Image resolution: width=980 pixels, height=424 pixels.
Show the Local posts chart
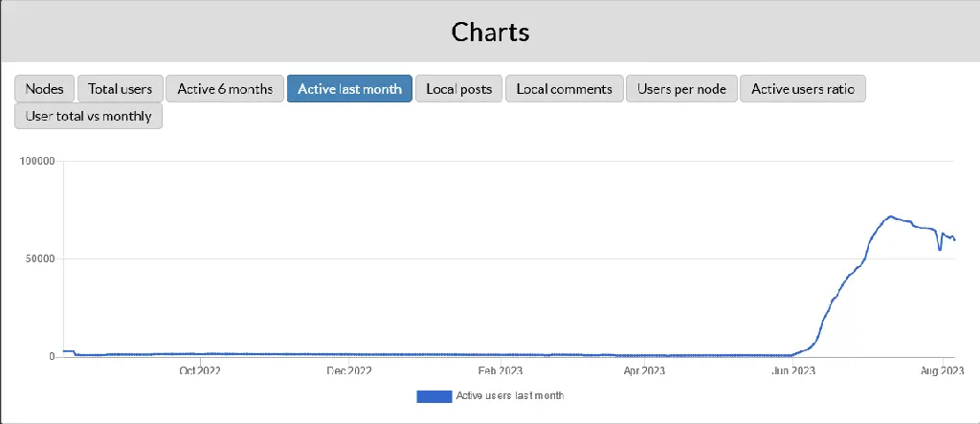pos(458,89)
